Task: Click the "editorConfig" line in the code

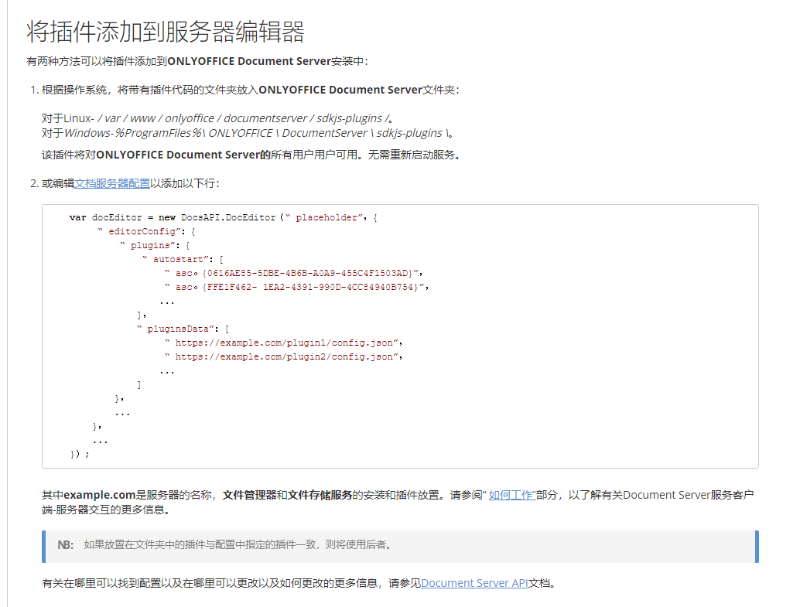Action: 146,232
